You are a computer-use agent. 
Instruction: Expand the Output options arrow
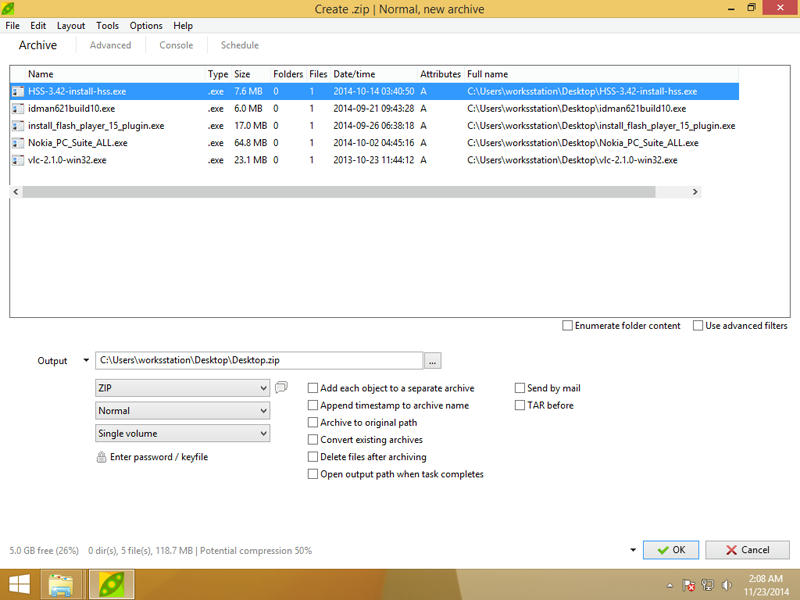86,360
